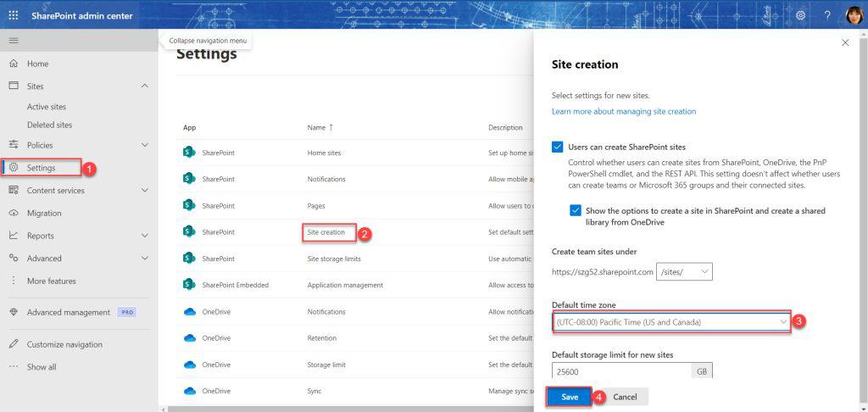
Task: Click the Customize navigation pencil icon
Action: pyautogui.click(x=14, y=344)
